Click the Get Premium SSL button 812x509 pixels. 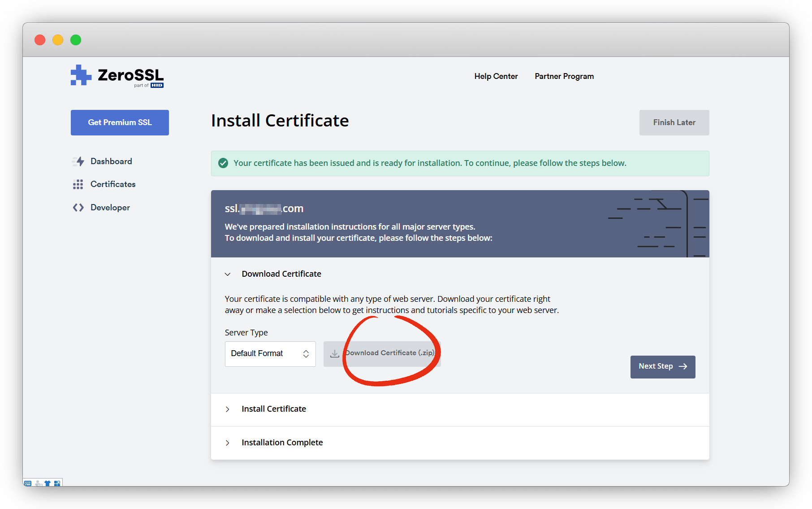click(120, 122)
